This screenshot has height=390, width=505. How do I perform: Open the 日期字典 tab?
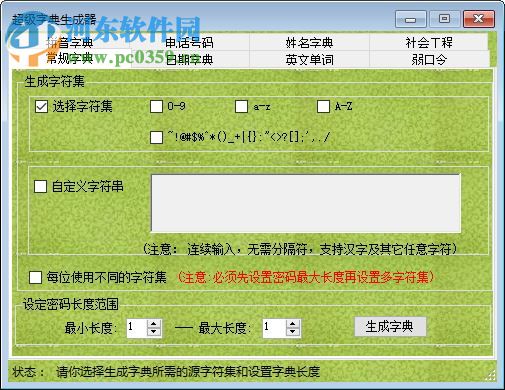[x=189, y=60]
